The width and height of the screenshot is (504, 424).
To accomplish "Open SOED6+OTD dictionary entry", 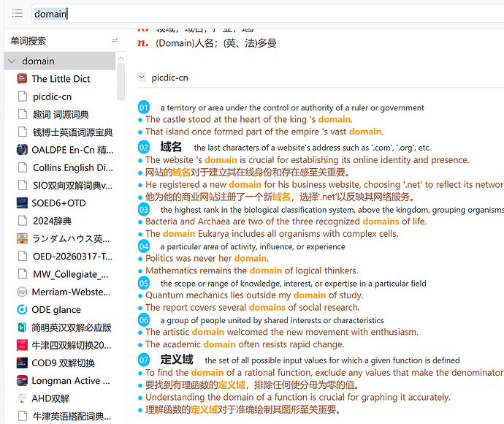I will (60, 203).
